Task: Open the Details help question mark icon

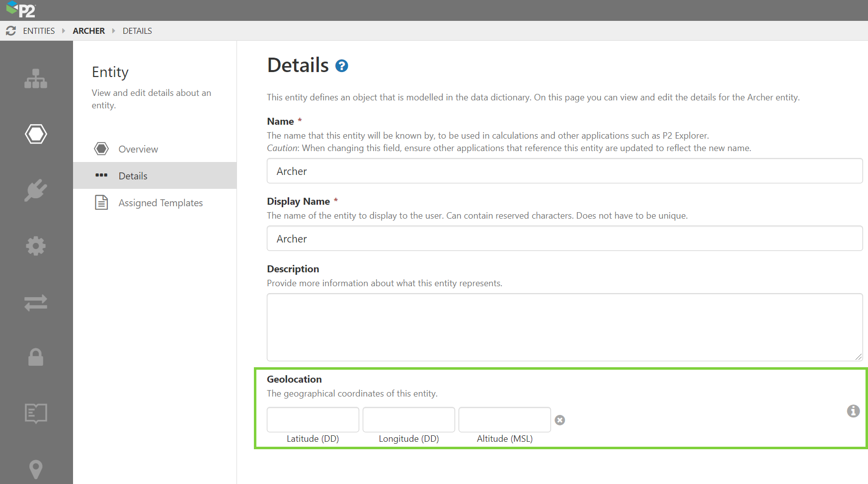Action: pyautogui.click(x=342, y=66)
